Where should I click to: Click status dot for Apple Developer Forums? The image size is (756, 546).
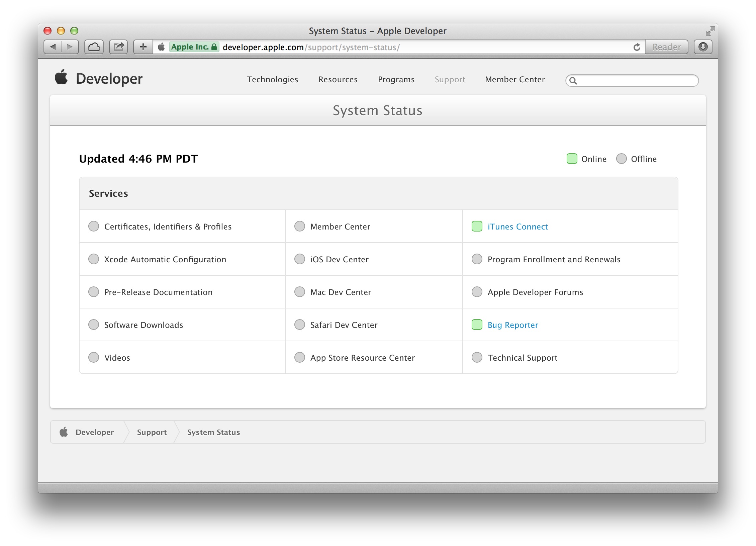pos(477,292)
